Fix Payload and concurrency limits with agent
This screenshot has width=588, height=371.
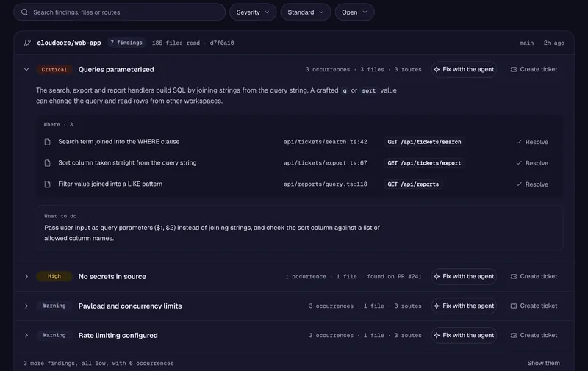(464, 306)
